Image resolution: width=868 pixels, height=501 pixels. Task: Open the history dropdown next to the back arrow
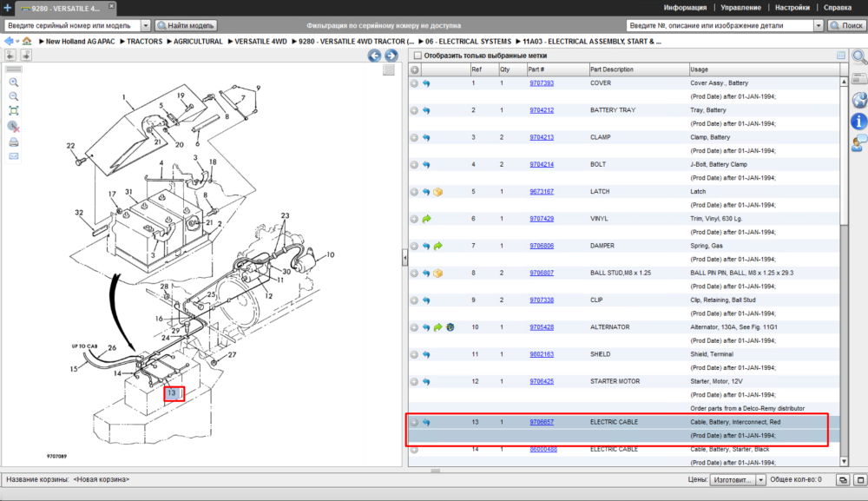click(x=17, y=42)
